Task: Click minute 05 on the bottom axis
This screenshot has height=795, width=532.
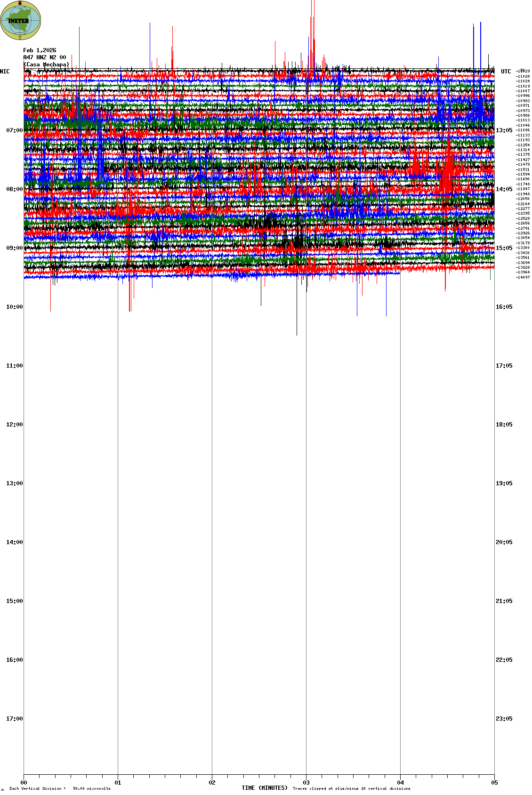Action: [494, 783]
